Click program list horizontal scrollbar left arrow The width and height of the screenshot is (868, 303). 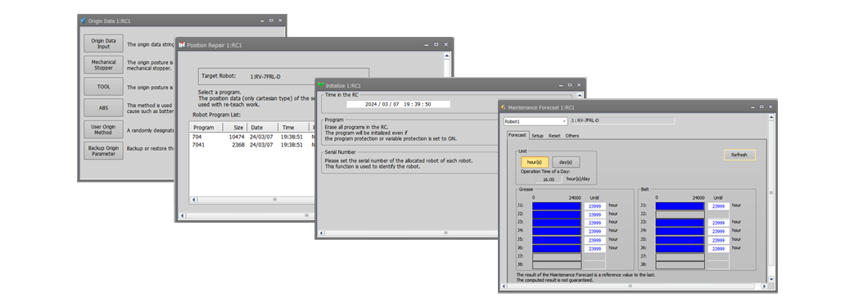(x=193, y=200)
